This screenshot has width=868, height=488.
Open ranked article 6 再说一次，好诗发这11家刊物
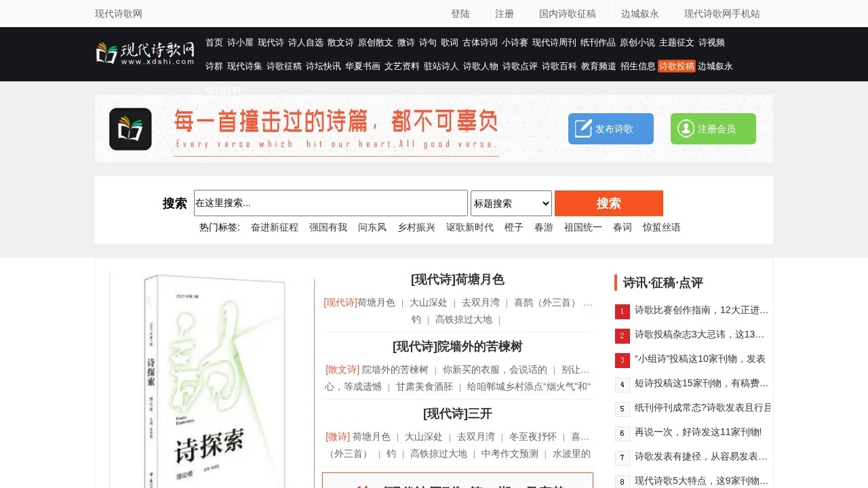tap(698, 432)
